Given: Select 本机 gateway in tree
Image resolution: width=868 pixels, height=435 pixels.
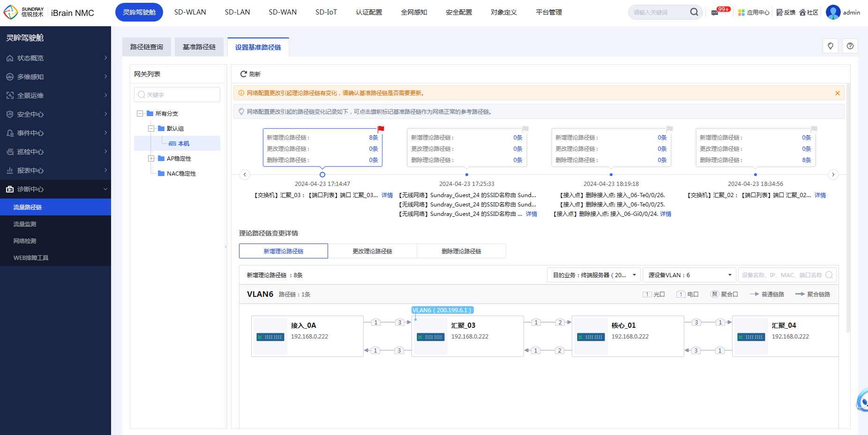Looking at the screenshot, I should pyautogui.click(x=177, y=143).
